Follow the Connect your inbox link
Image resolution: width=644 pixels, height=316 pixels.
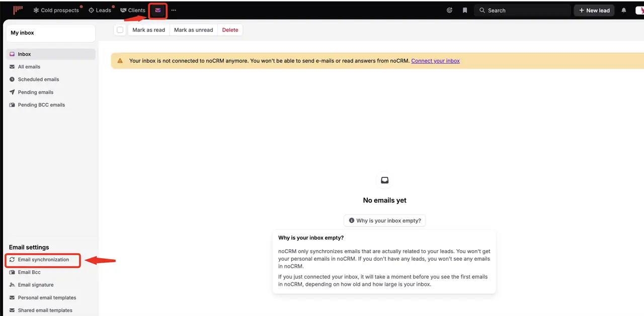(x=435, y=61)
